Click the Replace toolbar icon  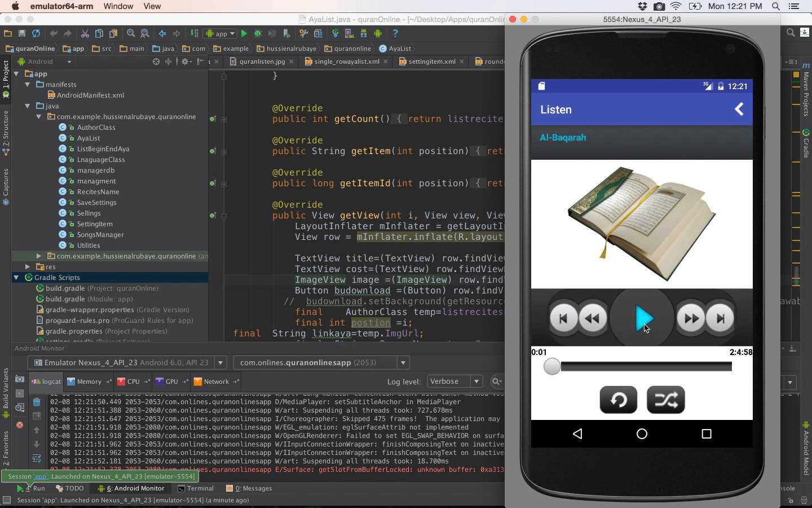pyautogui.click(x=145, y=34)
